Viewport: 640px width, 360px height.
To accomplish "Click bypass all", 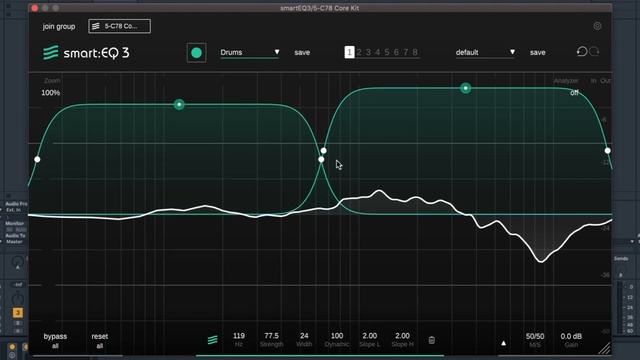I will (x=55, y=341).
